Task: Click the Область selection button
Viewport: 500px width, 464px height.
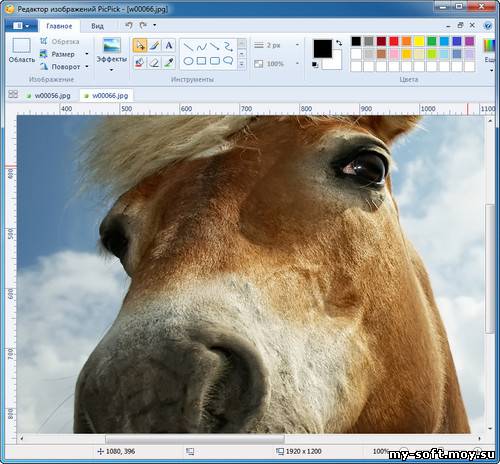Action: (x=22, y=50)
